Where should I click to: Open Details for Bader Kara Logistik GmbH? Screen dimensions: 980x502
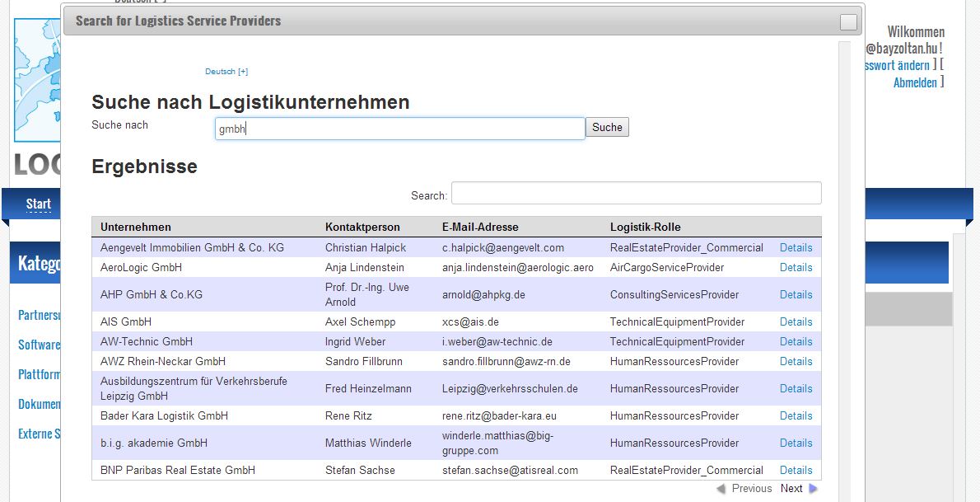(796, 415)
